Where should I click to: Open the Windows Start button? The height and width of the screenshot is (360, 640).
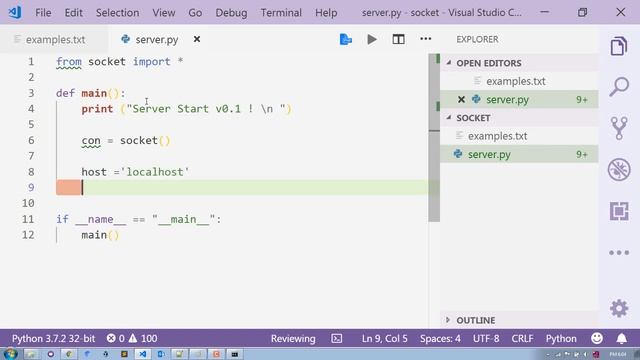10,354
